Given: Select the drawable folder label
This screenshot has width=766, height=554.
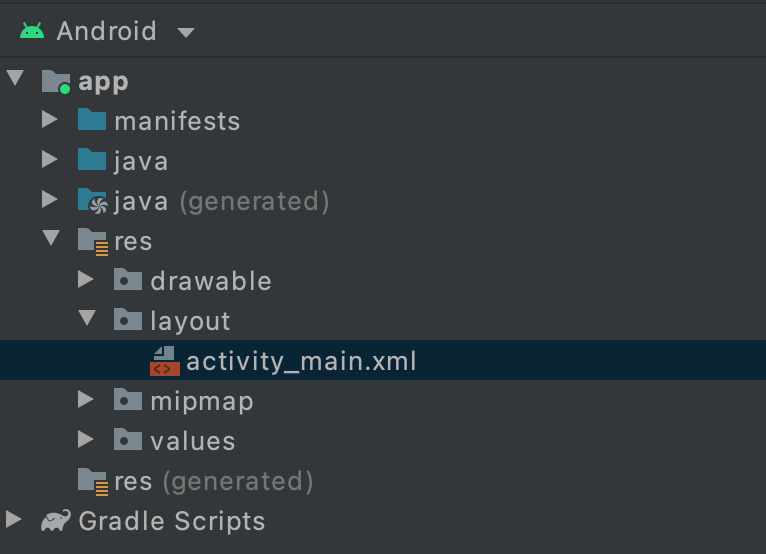Looking at the screenshot, I should pos(210,281).
